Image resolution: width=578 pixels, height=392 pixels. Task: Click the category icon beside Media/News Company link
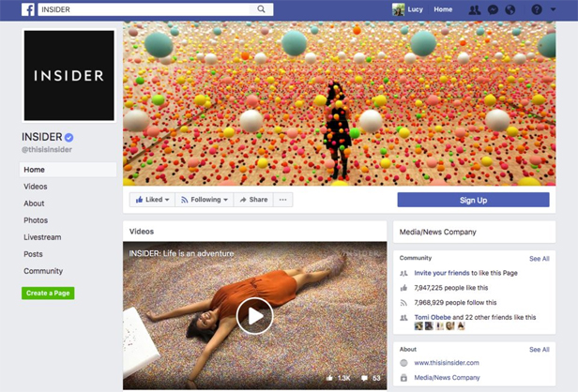pyautogui.click(x=404, y=378)
